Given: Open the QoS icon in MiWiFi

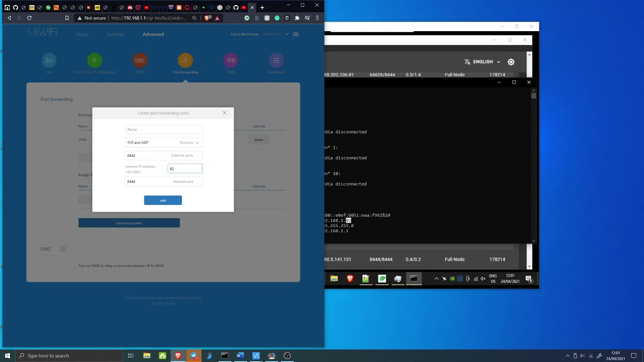Looking at the screenshot, I should (x=49, y=60).
